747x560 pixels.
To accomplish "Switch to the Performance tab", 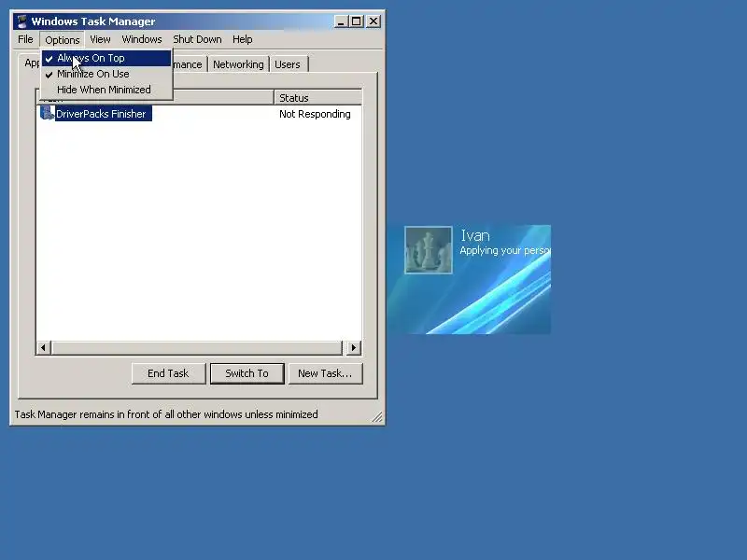I will [x=190, y=64].
